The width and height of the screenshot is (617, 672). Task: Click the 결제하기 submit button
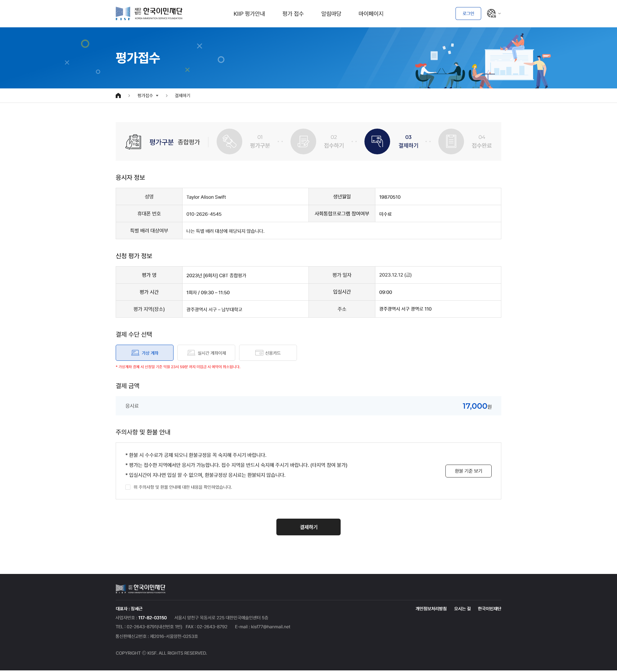pos(308,527)
